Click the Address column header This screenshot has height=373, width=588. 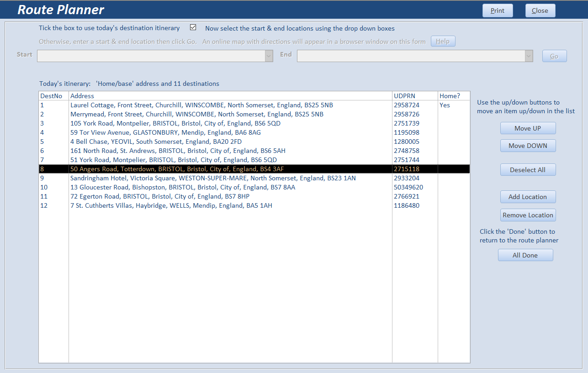(x=230, y=96)
